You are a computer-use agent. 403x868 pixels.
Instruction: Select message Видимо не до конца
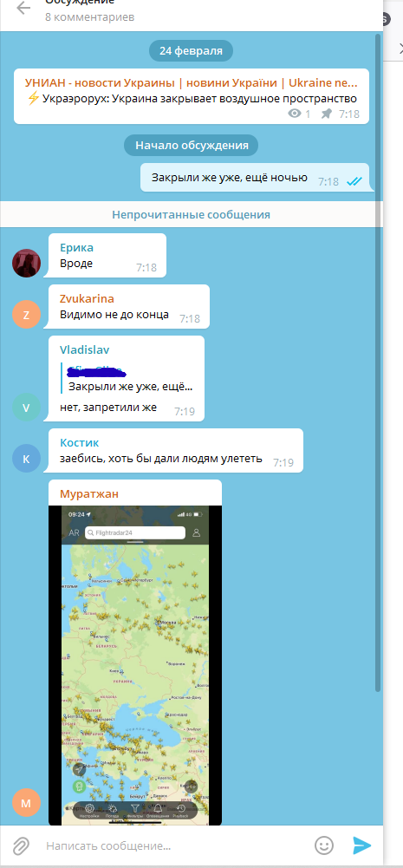coord(114,315)
